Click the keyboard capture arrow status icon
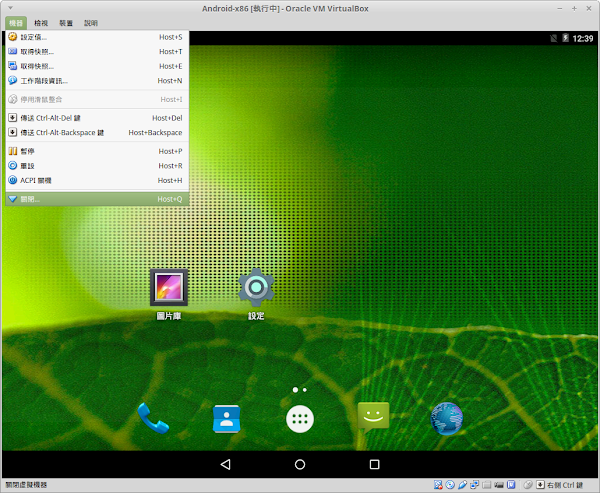This screenshot has height=493, width=600. 540,485
